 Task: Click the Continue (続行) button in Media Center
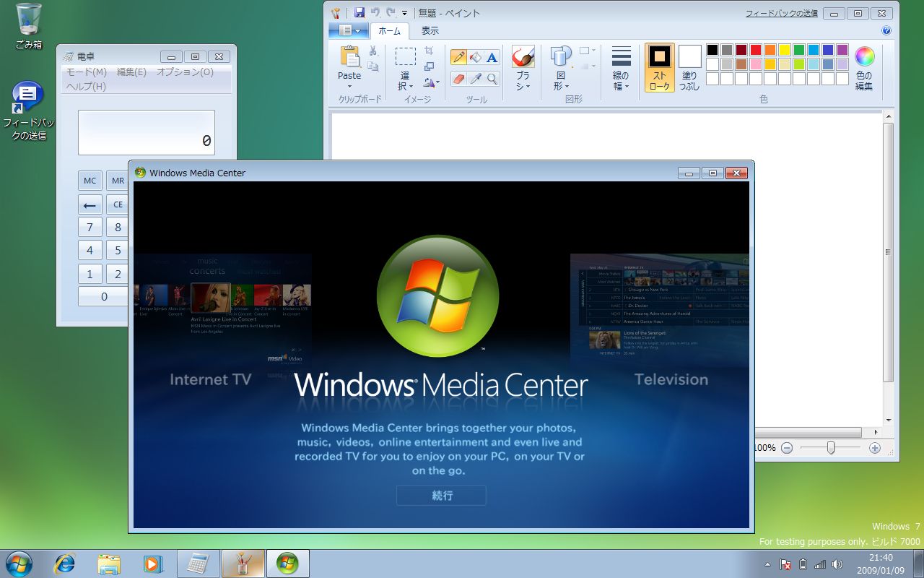coord(441,496)
